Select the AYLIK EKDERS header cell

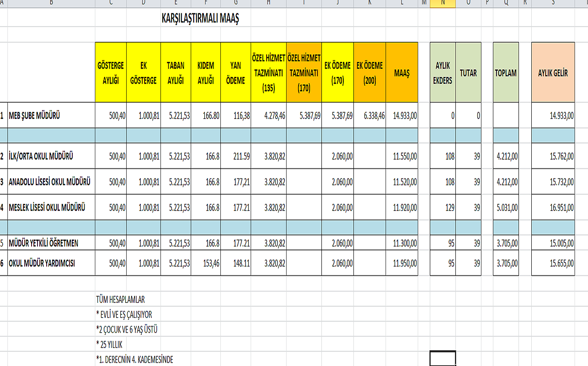(x=443, y=72)
